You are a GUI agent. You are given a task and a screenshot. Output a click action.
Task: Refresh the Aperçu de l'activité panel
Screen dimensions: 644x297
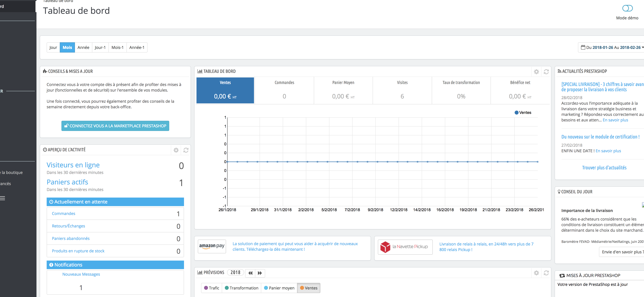coord(186,150)
